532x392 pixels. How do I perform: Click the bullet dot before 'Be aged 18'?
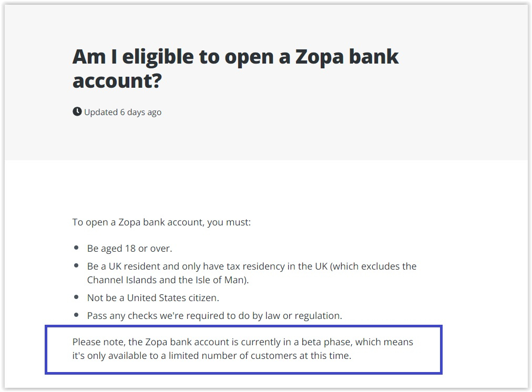click(76, 248)
